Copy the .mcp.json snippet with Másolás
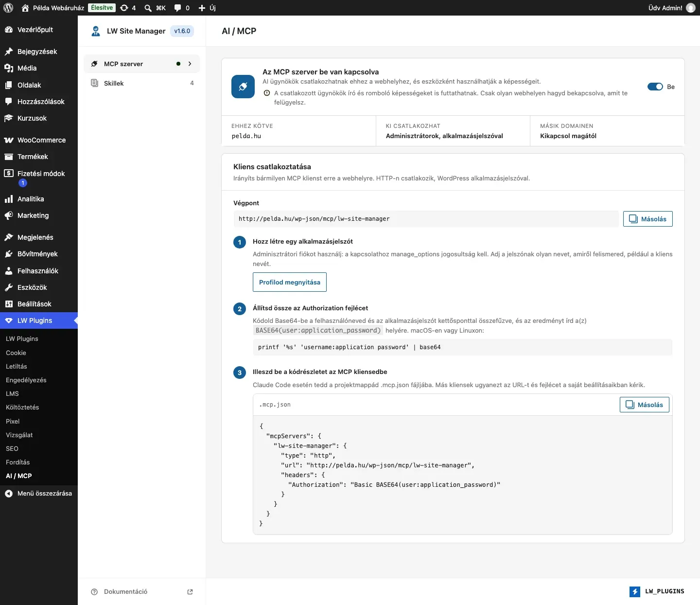 [x=645, y=405]
